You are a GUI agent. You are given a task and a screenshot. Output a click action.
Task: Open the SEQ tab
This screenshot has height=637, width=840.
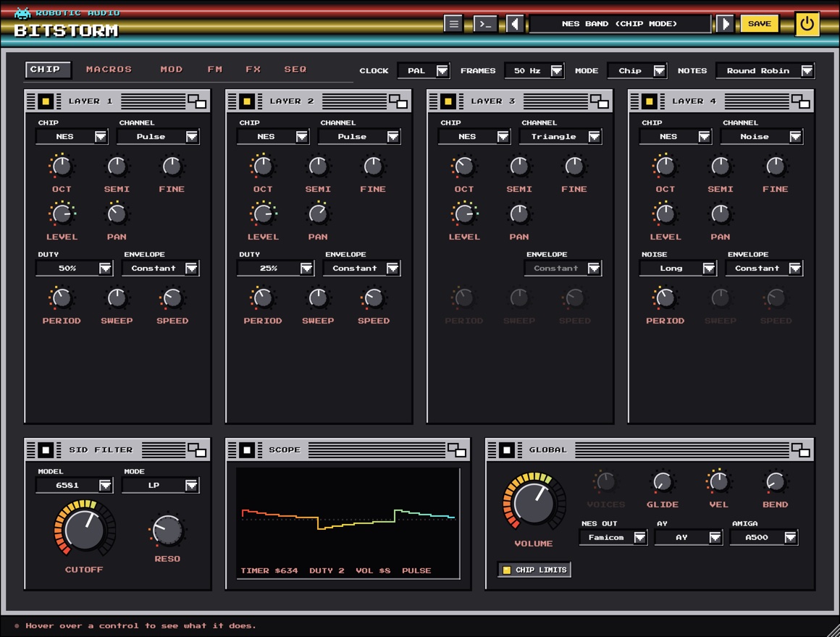[295, 69]
